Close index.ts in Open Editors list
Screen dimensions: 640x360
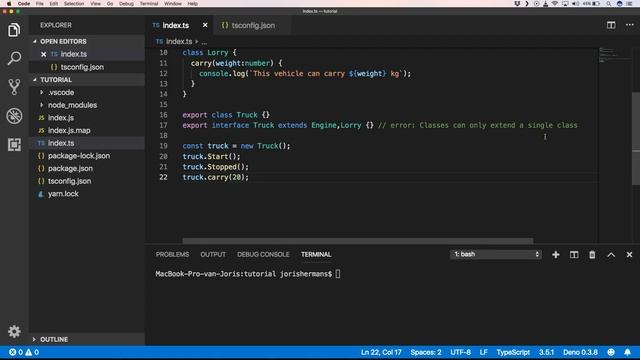43,54
